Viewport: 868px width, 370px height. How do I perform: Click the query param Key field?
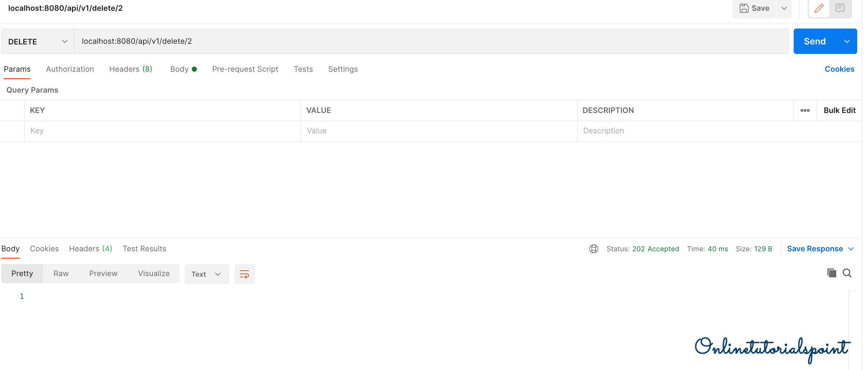coord(162,131)
